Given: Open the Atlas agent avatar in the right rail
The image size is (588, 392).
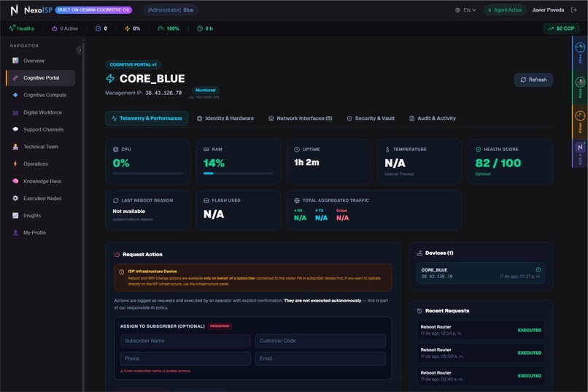Looking at the screenshot, I should click(x=580, y=47).
